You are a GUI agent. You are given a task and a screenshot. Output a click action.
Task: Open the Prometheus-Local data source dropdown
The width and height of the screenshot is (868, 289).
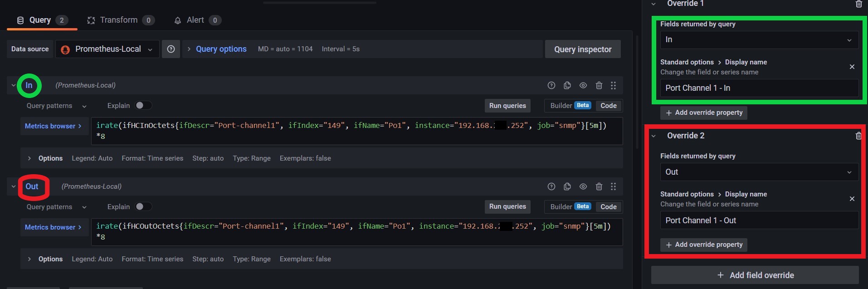point(107,49)
